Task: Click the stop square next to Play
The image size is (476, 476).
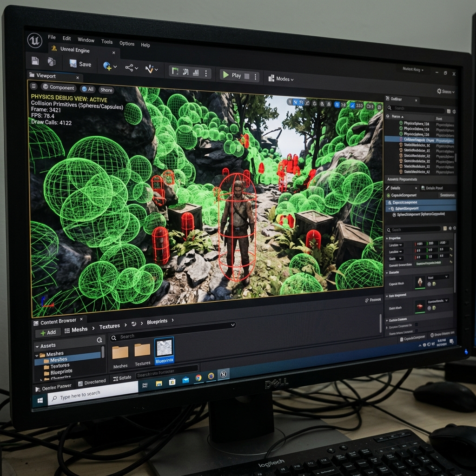Action: (247, 76)
